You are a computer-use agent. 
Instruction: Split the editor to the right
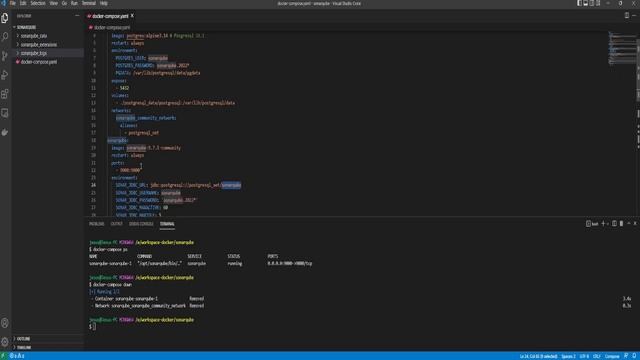pos(627,16)
